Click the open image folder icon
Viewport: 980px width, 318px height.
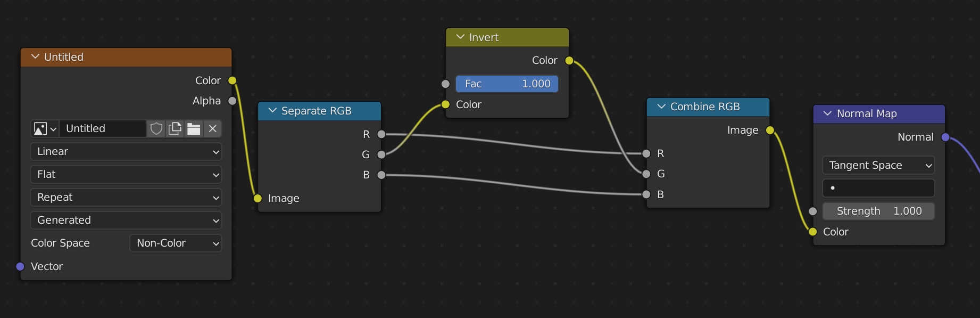click(194, 129)
